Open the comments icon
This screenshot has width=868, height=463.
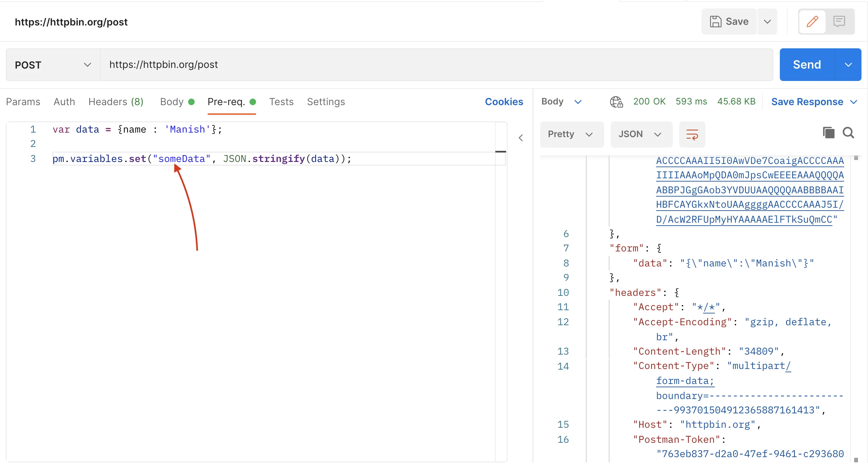pos(839,22)
